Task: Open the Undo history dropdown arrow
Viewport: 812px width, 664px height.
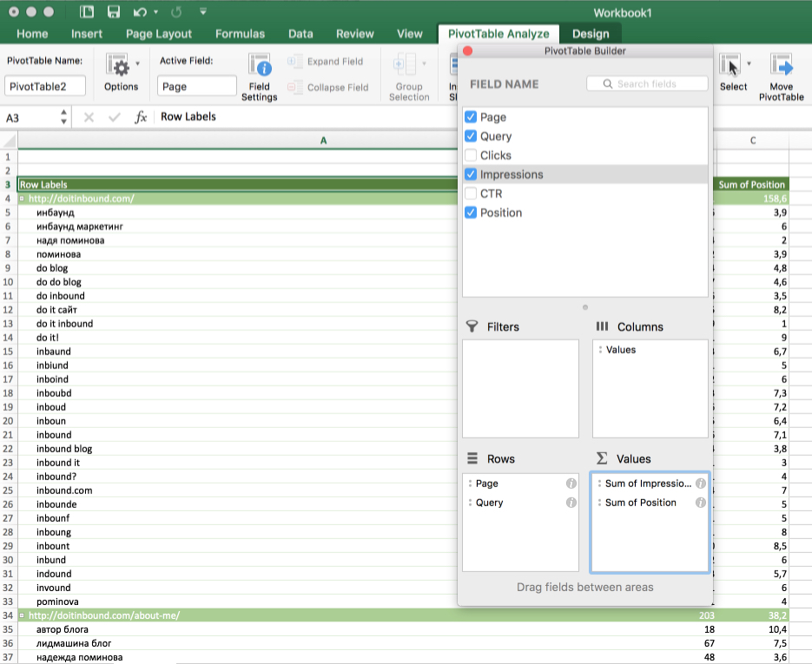Action: pos(155,12)
